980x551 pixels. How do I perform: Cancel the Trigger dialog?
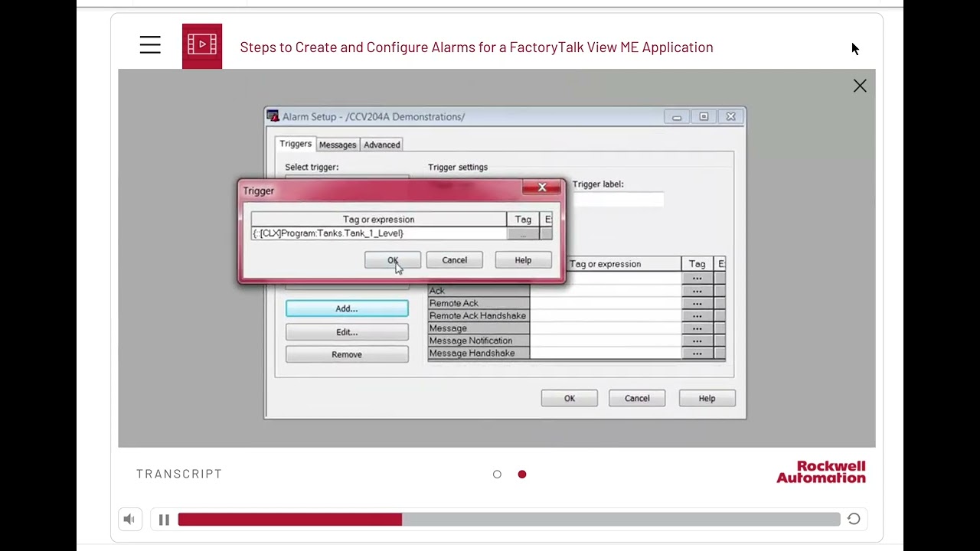pos(454,260)
